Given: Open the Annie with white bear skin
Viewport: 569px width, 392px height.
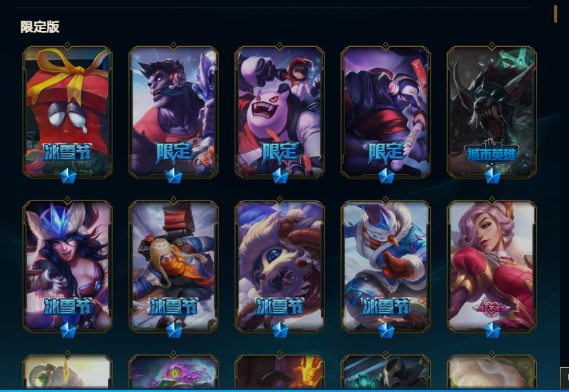Looking at the screenshot, I should pyautogui.click(x=280, y=112).
